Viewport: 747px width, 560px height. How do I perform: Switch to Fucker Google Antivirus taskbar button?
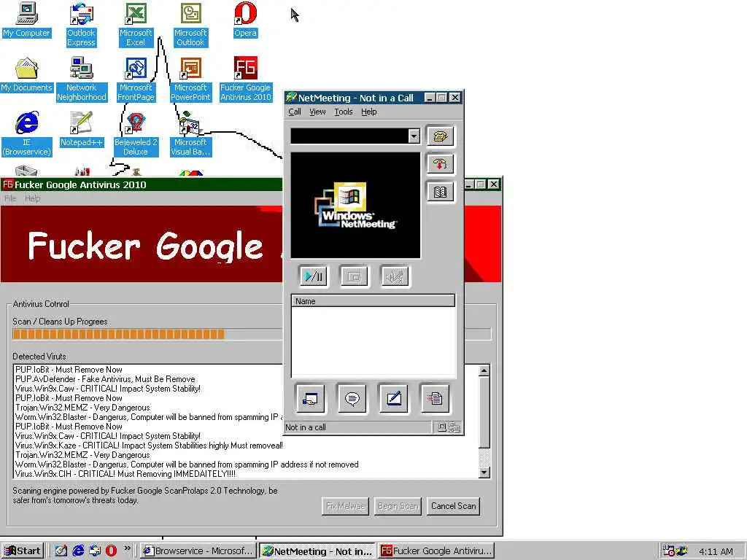(x=436, y=551)
